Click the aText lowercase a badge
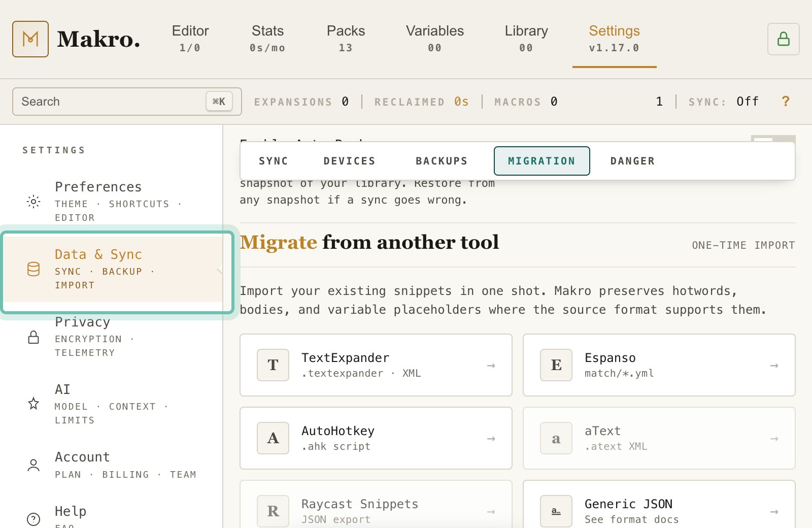Image resolution: width=812 pixels, height=528 pixels. coord(556,438)
